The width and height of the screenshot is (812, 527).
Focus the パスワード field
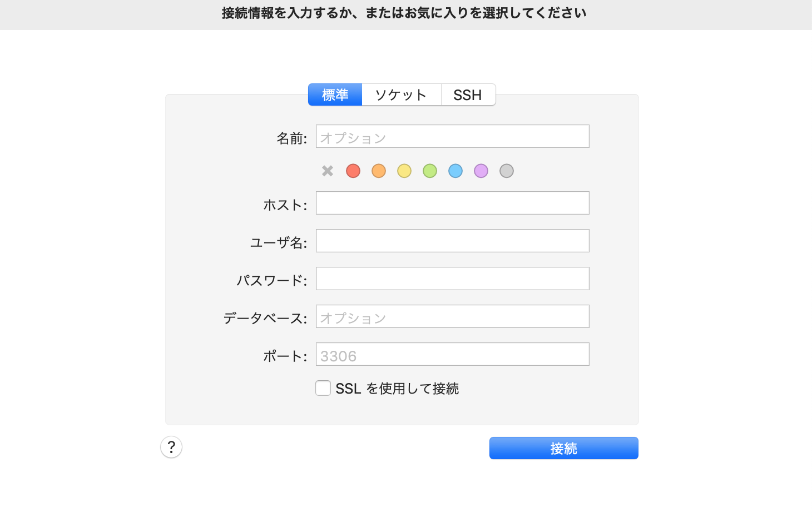coord(452,279)
